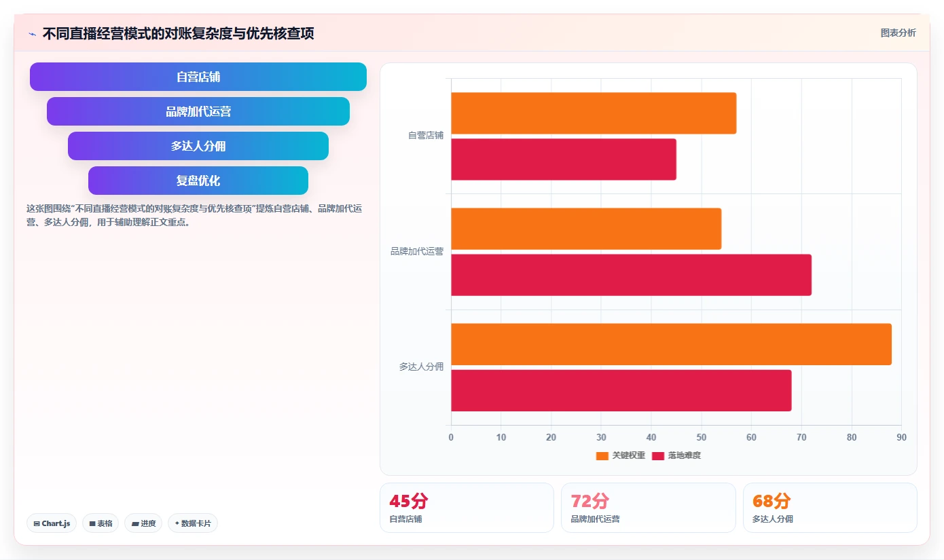Select the 自营店铺 funnel bar
This screenshot has width=944, height=560.
[198, 77]
